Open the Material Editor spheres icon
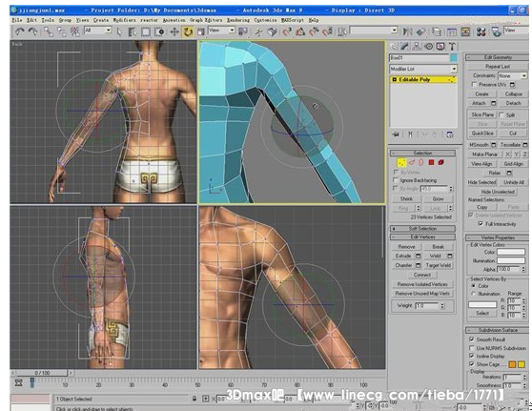The height and width of the screenshot is (411, 532). (x=481, y=31)
